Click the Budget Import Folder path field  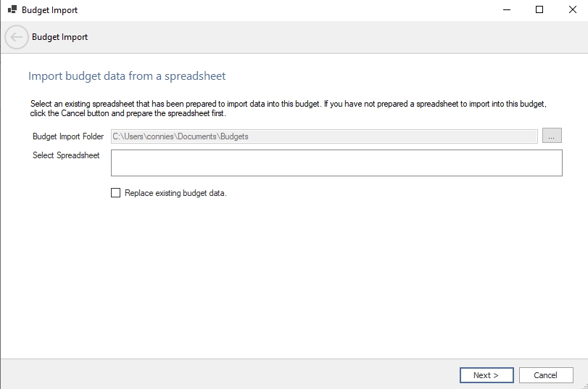(323, 136)
